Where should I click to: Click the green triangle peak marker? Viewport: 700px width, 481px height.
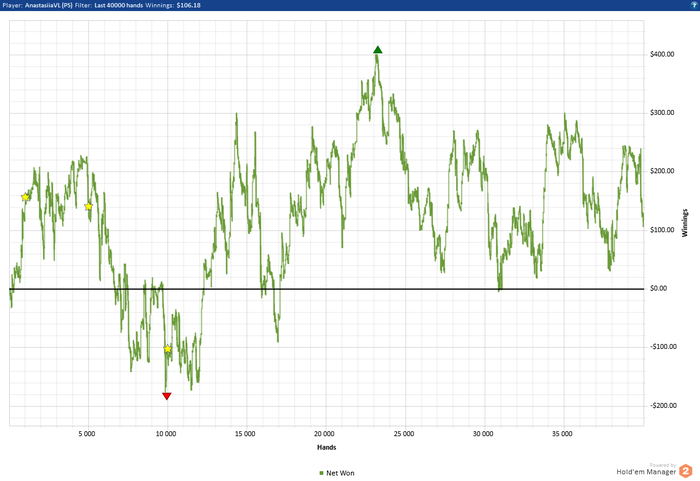[x=378, y=50]
